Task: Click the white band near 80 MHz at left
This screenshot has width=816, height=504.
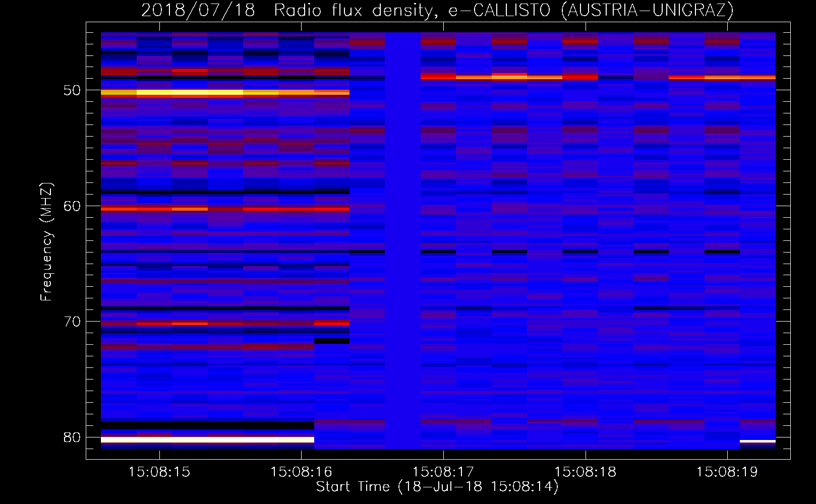Action: 207,439
